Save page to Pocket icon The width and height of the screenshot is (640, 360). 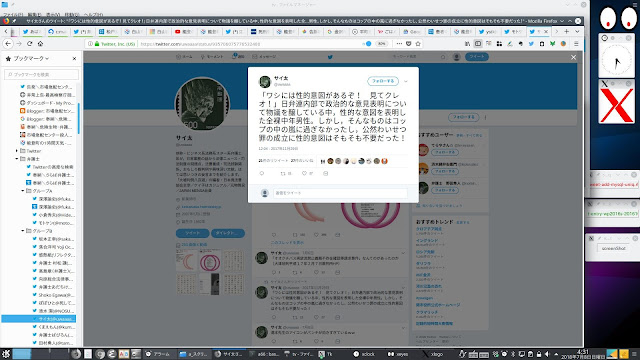click(x=409, y=44)
